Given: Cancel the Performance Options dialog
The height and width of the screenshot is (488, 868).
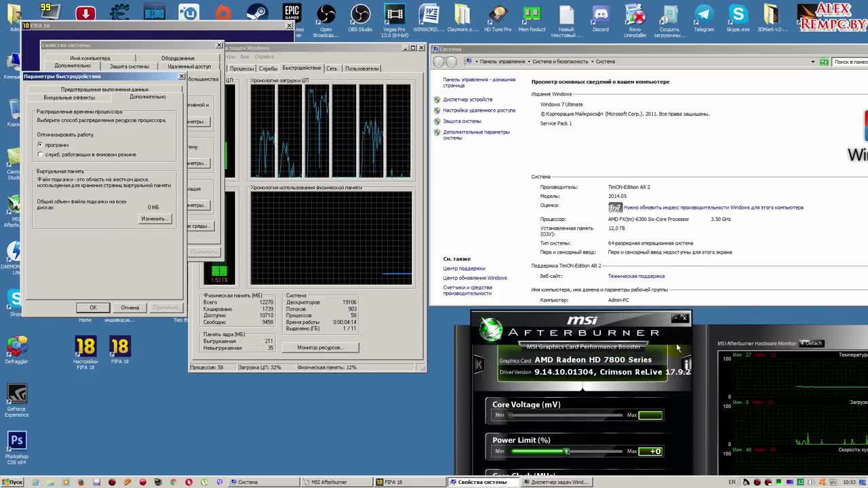Looking at the screenshot, I should [130, 308].
